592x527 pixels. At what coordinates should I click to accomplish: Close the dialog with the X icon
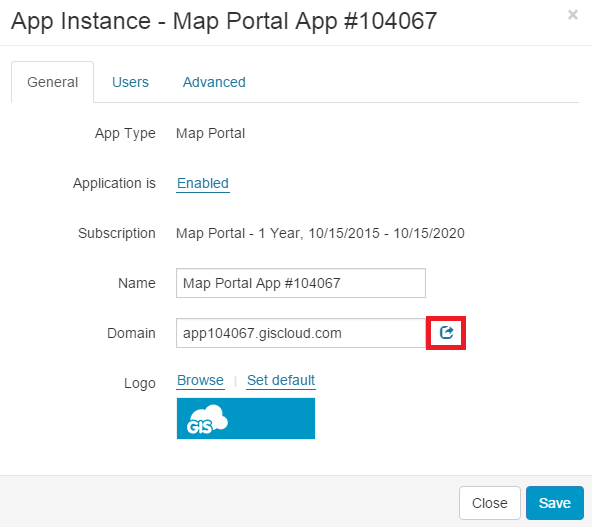coord(573,15)
